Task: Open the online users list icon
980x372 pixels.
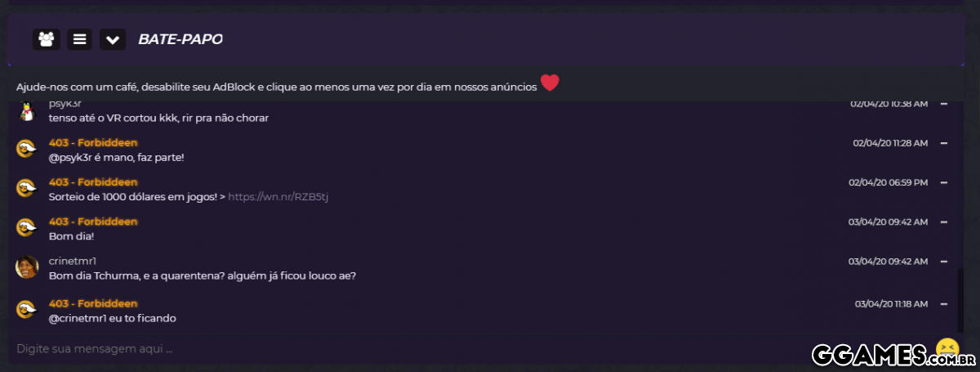Action: pos(47,39)
